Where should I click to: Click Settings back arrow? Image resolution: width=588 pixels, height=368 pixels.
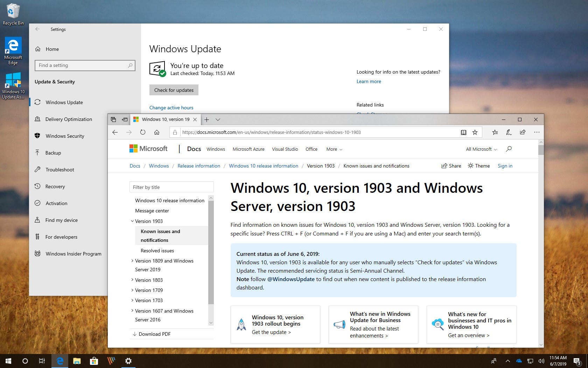[37, 29]
